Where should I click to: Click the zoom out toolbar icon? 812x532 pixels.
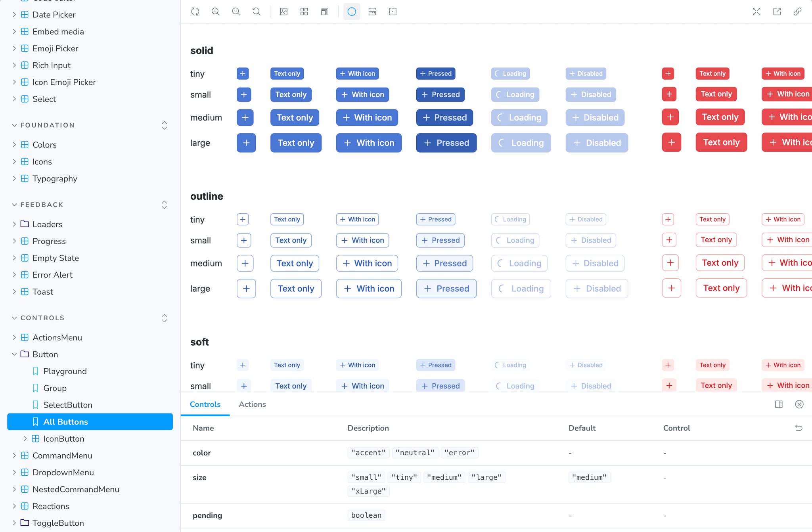tap(236, 11)
